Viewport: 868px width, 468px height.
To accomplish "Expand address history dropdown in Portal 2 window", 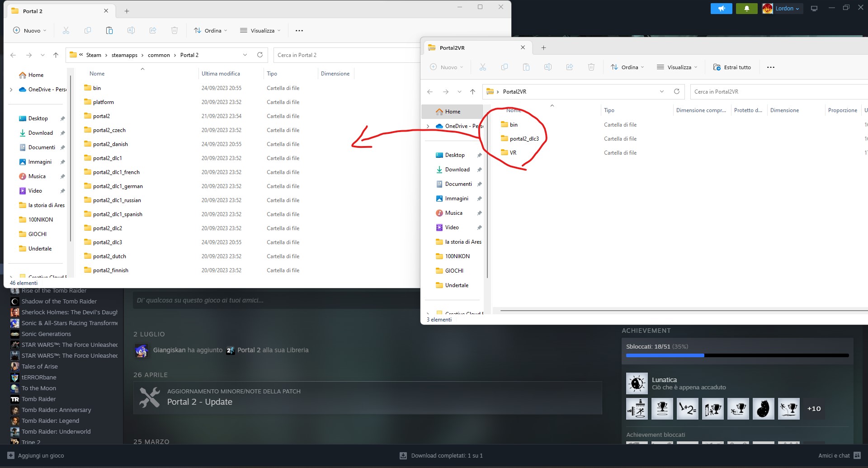I will [245, 55].
